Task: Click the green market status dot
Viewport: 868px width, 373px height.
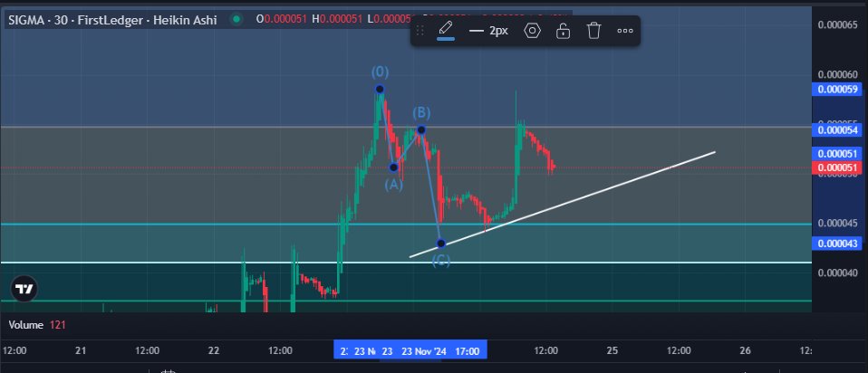Action: coord(236,19)
